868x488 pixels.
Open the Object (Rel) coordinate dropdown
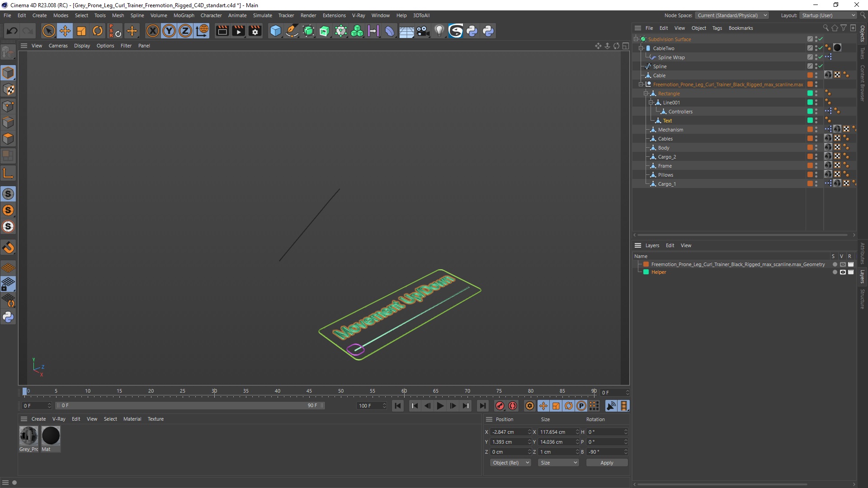[510, 463]
